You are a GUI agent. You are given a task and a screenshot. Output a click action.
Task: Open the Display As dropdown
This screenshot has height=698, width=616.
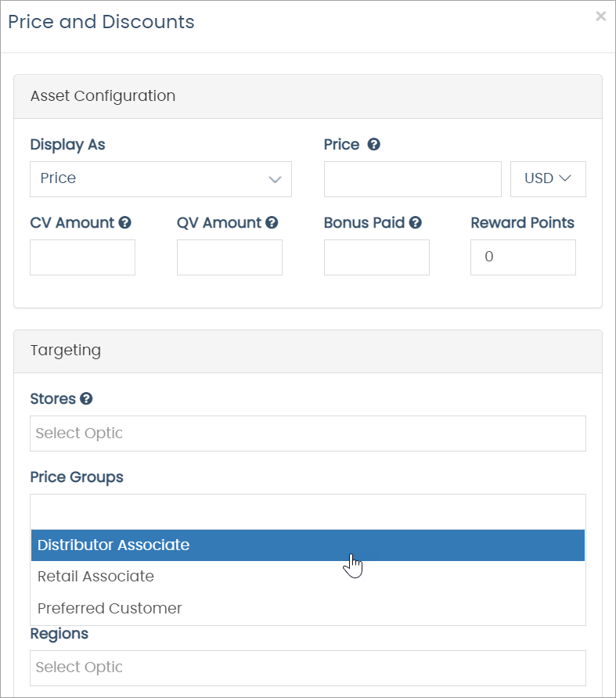(x=160, y=179)
